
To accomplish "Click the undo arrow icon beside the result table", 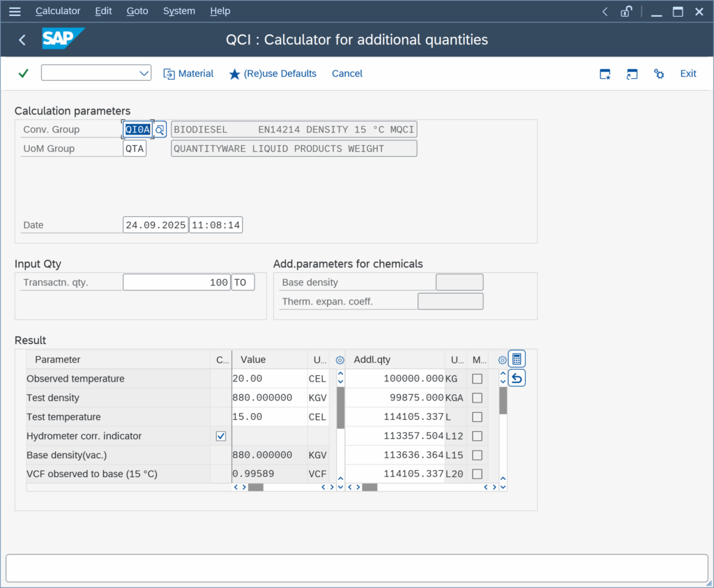I will (x=517, y=378).
